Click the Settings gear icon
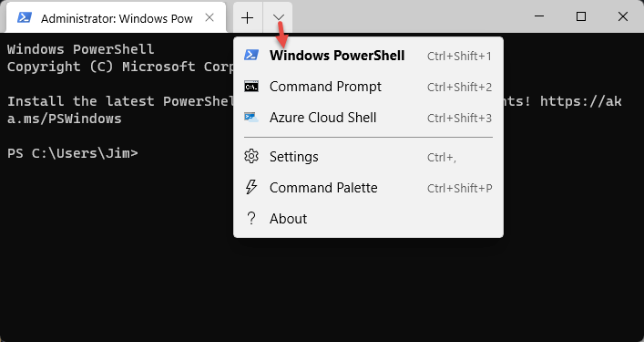The image size is (644, 342). coord(251,157)
